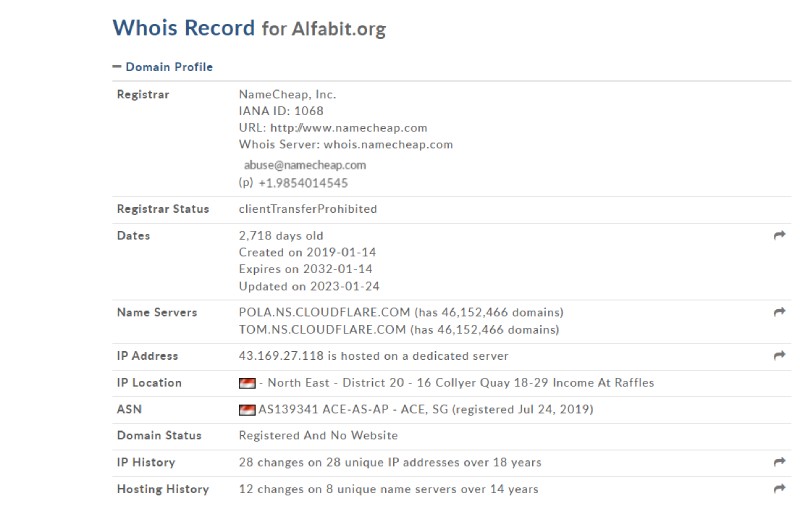Click the Created on 2019-01-14 date

click(x=307, y=252)
